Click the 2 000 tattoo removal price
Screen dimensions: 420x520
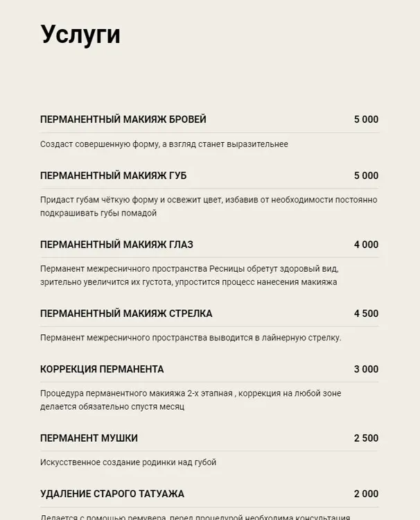click(x=366, y=494)
